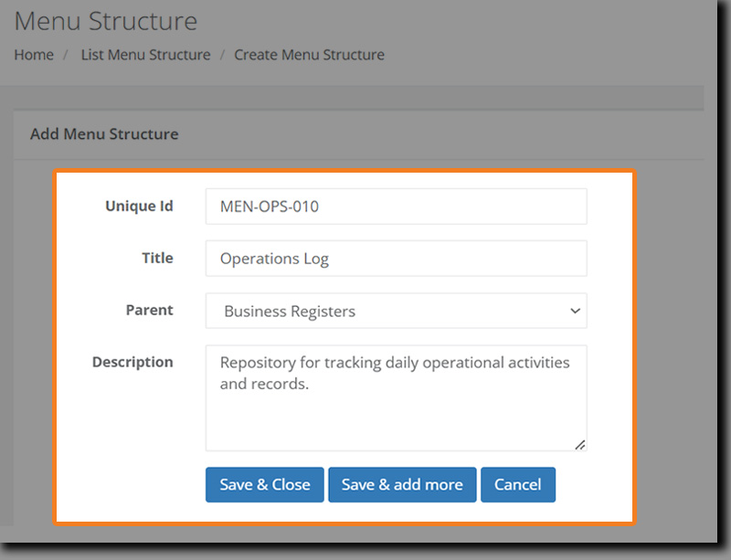Click the Description field label
The image size is (731, 560).
pos(132,362)
